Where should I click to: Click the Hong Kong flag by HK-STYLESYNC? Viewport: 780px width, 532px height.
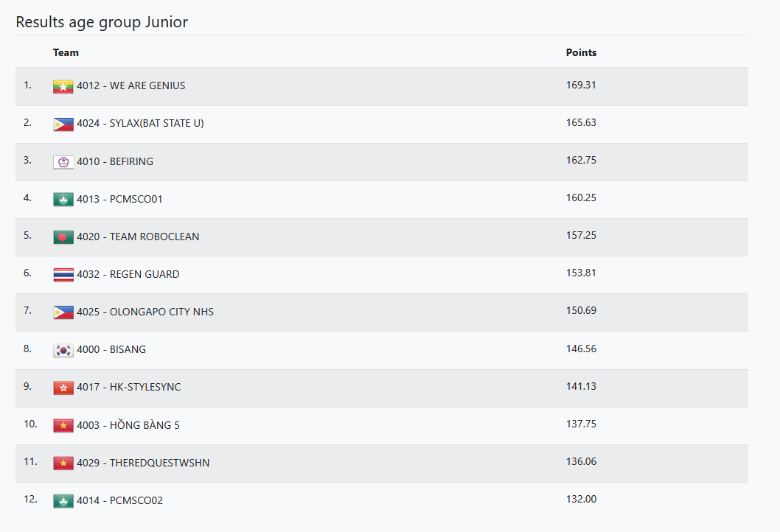click(x=63, y=388)
